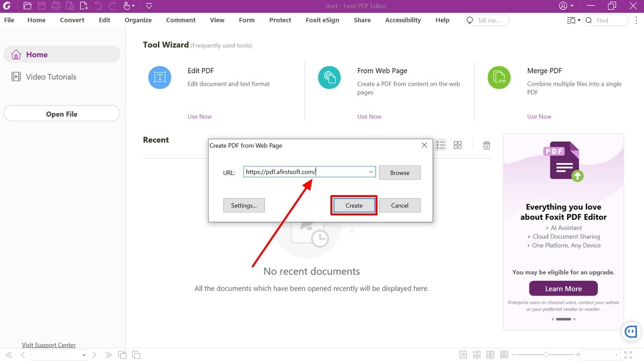Screen dimensions: 644x361
Task: Click the Merge PDF green icon
Action: pos(499,77)
